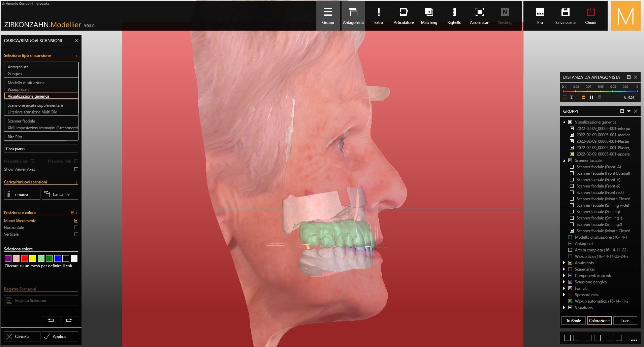The image size is (644, 347).
Task: Click the Azioni scan icon
Action: 479,15
